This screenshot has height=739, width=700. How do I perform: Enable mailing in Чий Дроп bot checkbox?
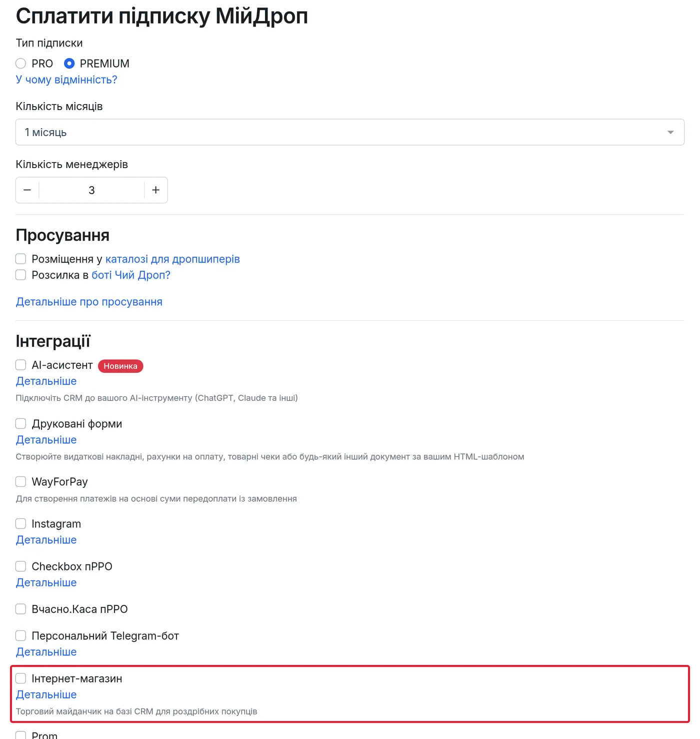(20, 275)
